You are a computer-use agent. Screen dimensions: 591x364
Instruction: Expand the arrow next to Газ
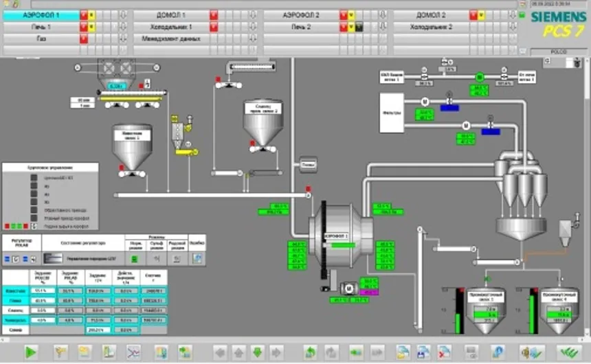(x=123, y=38)
